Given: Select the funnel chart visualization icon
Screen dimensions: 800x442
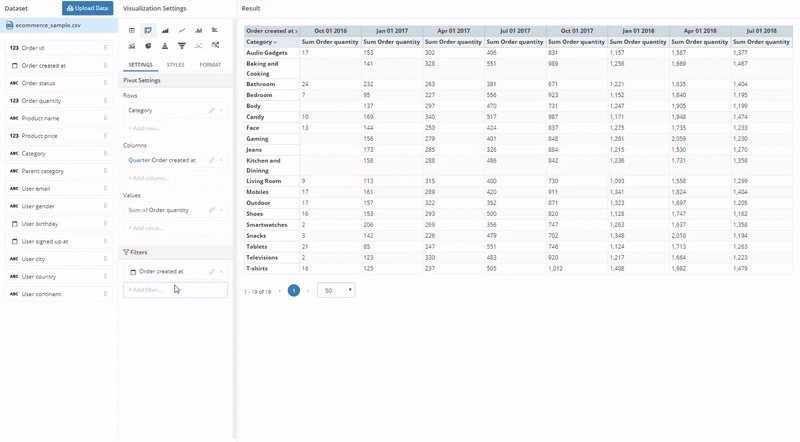Looking at the screenshot, I should click(x=181, y=46).
